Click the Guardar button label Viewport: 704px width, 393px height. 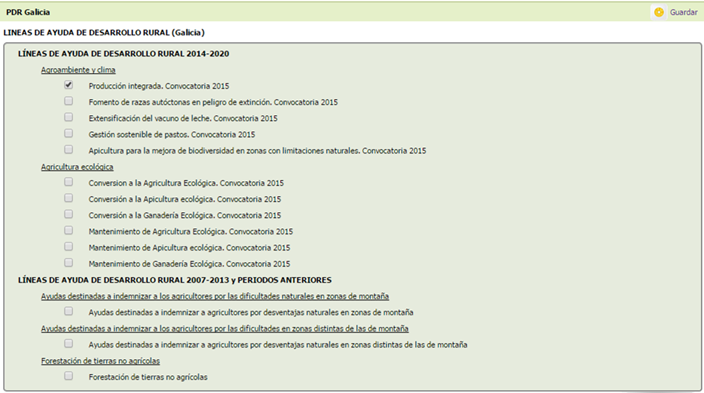tap(683, 12)
